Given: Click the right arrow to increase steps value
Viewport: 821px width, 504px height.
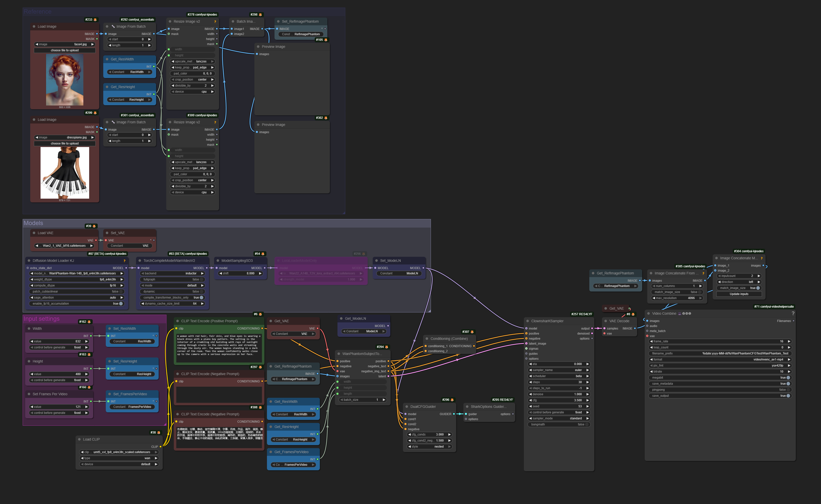Looking at the screenshot, I should tap(588, 382).
